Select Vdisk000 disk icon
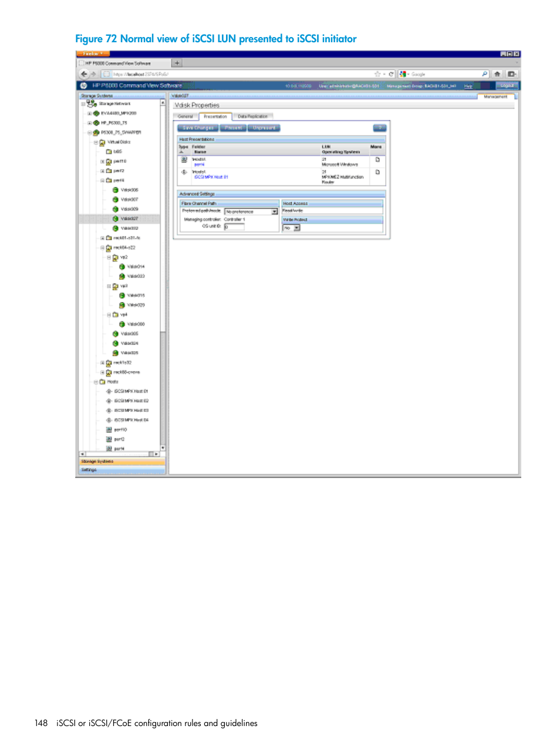This screenshot has height=746, width=560. point(122,324)
